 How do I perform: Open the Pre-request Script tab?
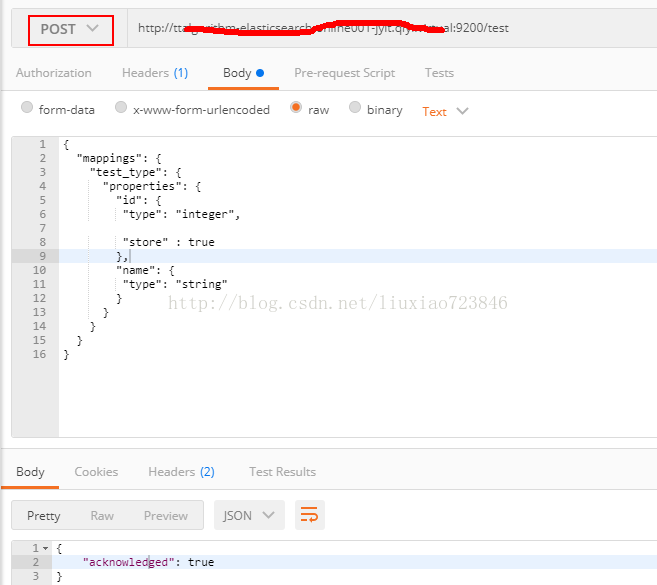click(344, 73)
